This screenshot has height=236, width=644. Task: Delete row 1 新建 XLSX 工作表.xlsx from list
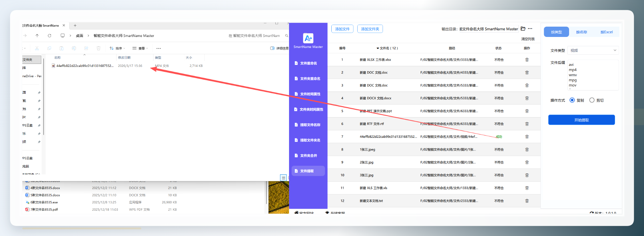(x=527, y=60)
